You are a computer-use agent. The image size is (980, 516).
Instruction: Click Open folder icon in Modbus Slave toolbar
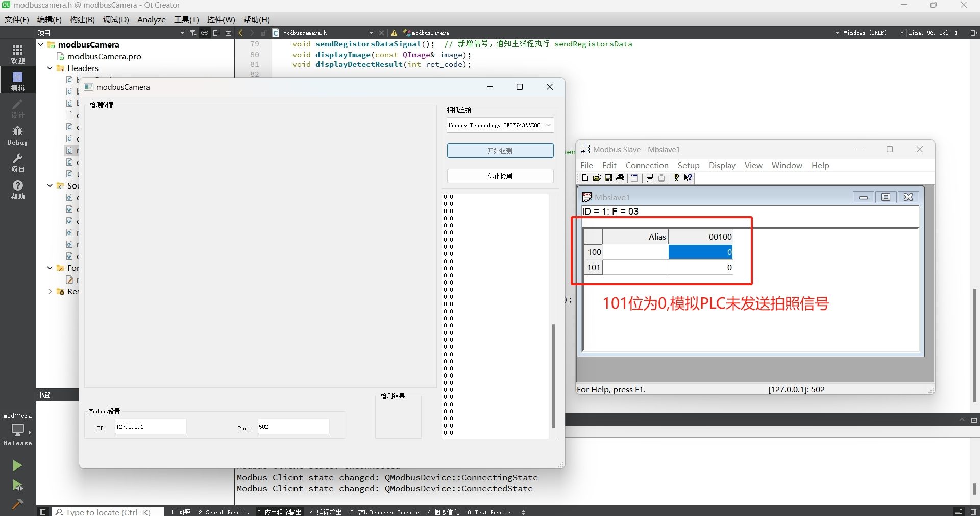(x=597, y=178)
